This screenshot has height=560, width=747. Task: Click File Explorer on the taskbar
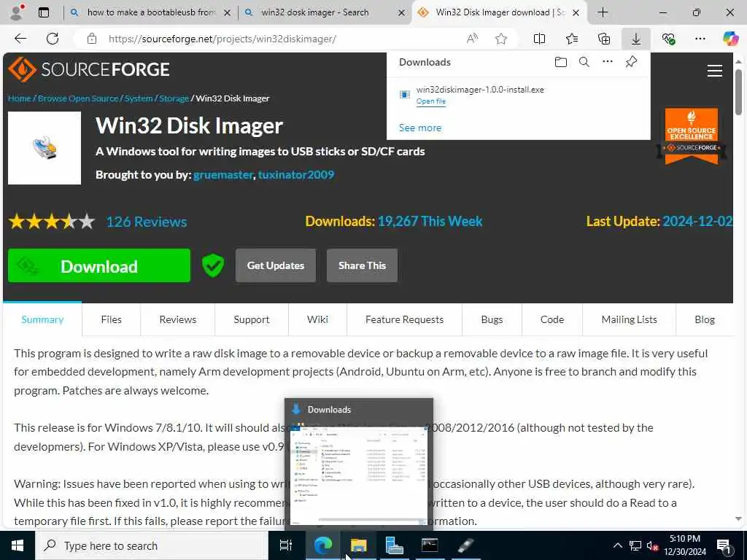click(x=358, y=545)
